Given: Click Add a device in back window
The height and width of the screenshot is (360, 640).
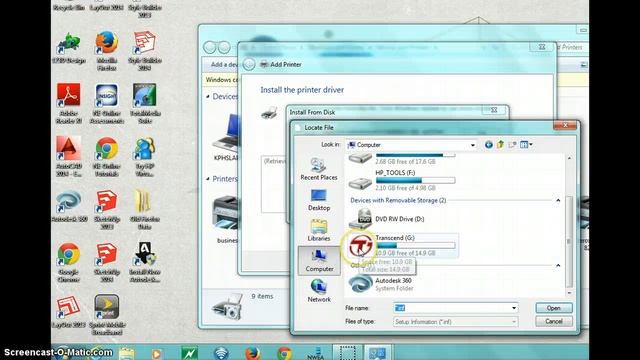Looking at the screenshot, I should point(224,64).
